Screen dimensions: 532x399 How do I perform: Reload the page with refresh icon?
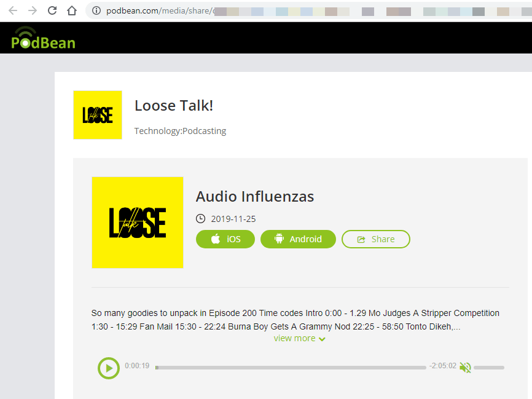[x=52, y=11]
